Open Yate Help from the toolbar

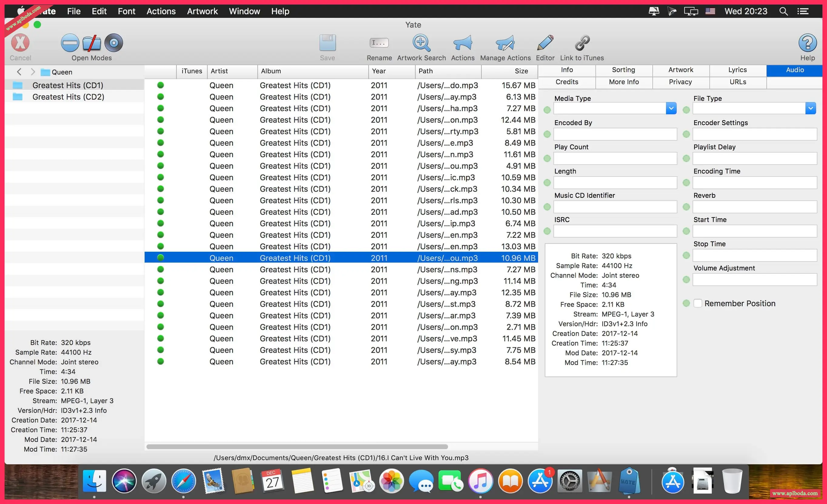[808, 43]
